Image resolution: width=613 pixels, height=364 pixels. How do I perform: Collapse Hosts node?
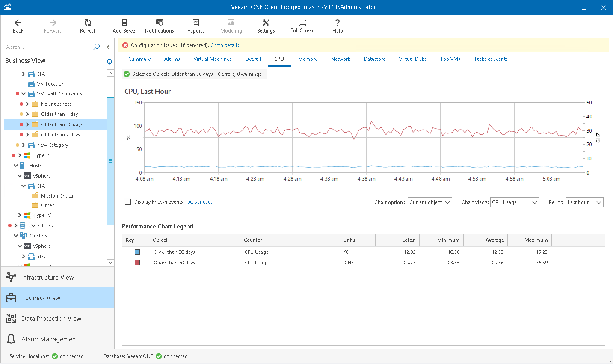click(x=16, y=166)
